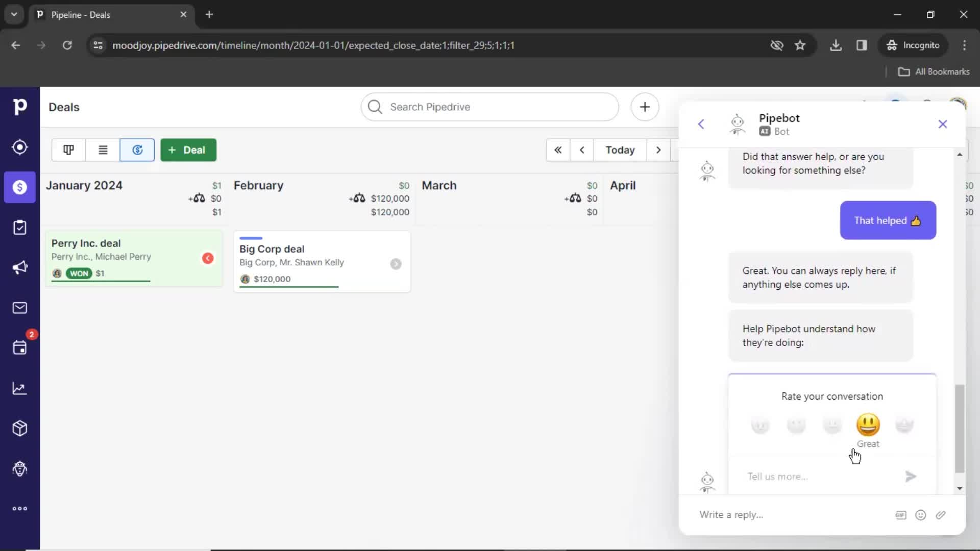
Task: Click Today button
Action: pyautogui.click(x=620, y=150)
